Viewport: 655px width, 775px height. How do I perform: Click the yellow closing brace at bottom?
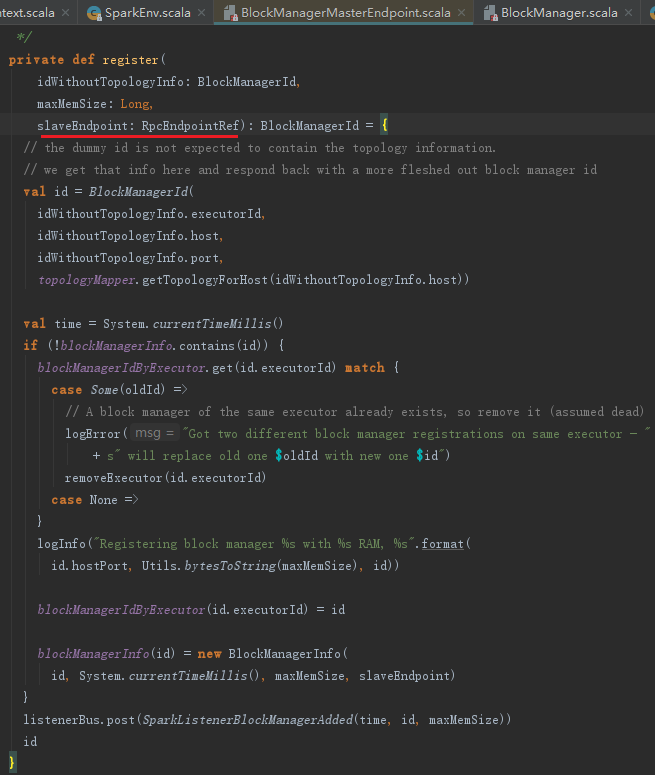pyautogui.click(x=12, y=762)
